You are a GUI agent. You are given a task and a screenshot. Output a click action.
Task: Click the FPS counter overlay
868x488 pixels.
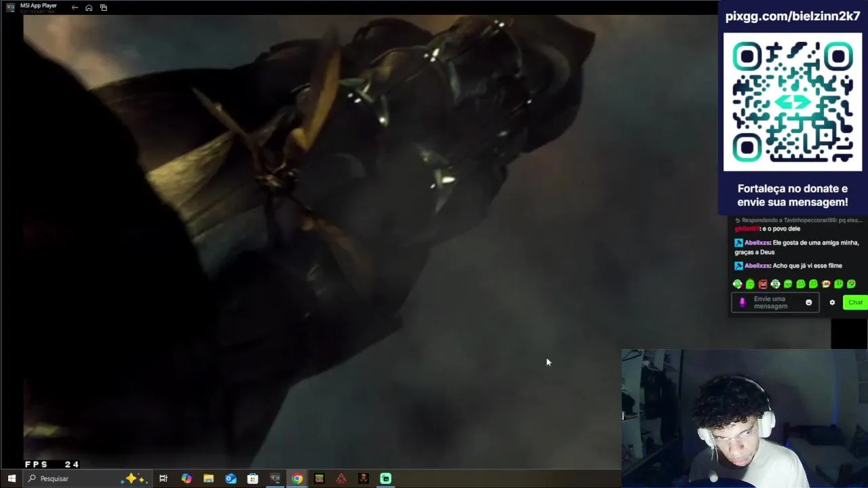pos(52,464)
